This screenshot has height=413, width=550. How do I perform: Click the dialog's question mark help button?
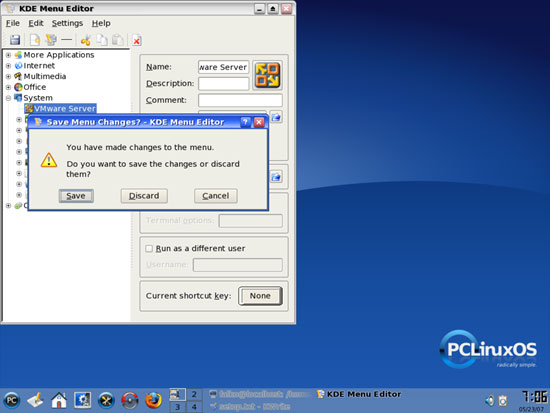click(x=245, y=122)
